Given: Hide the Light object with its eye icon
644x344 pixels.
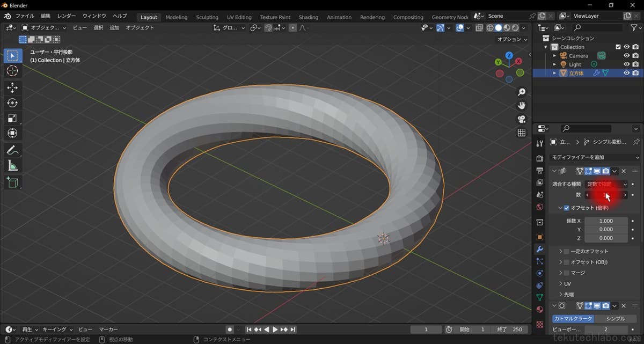Looking at the screenshot, I should coord(626,64).
